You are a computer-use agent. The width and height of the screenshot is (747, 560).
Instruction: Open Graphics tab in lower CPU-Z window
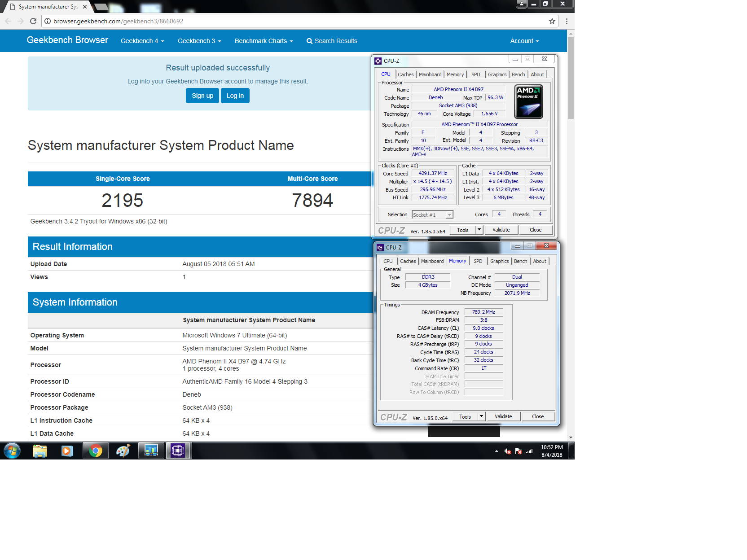[x=500, y=261]
